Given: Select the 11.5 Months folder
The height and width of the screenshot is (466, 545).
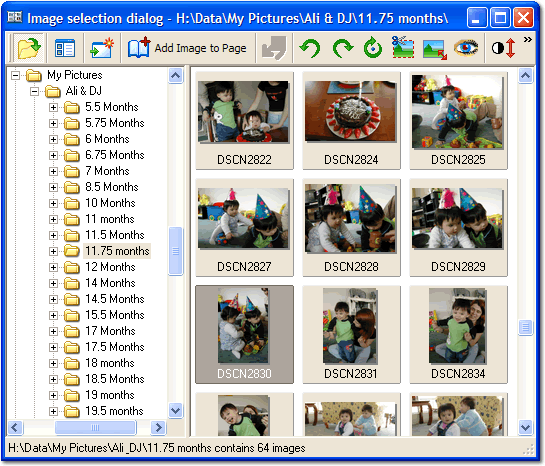Looking at the screenshot, I should tap(115, 235).
